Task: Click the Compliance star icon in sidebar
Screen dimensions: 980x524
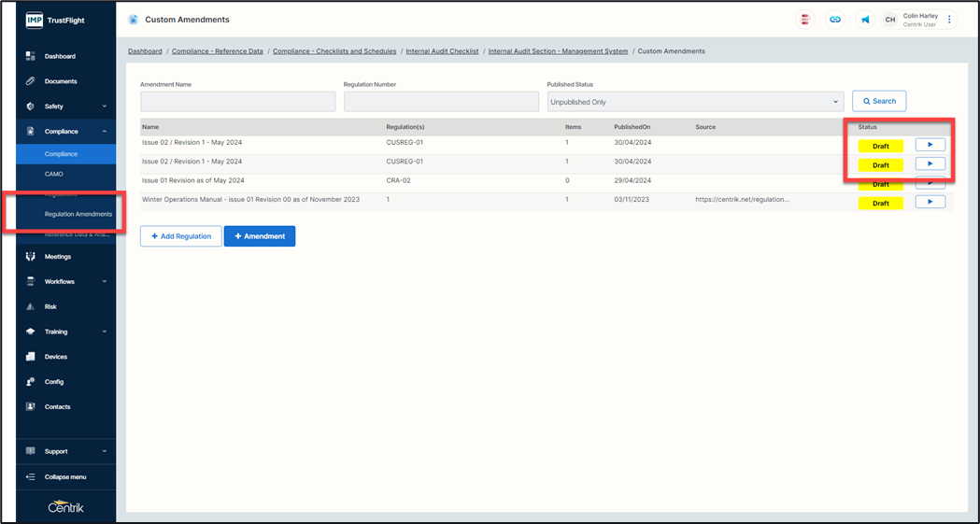Action: (30, 131)
